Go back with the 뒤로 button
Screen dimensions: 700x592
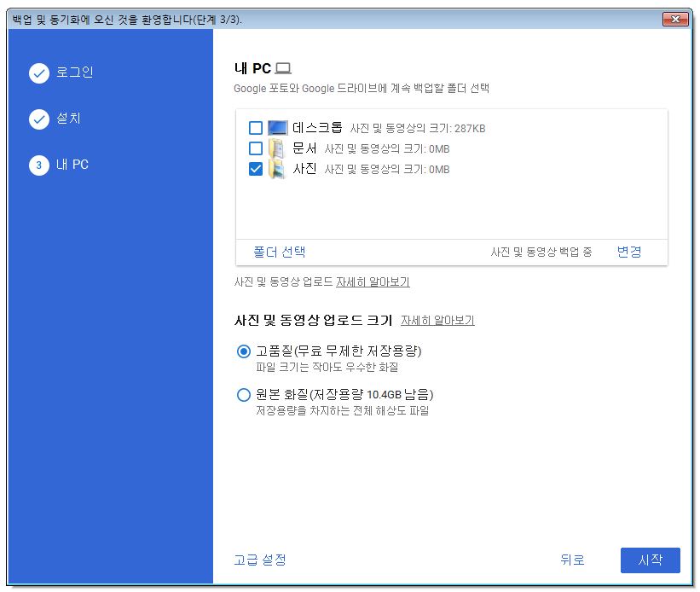(572, 560)
